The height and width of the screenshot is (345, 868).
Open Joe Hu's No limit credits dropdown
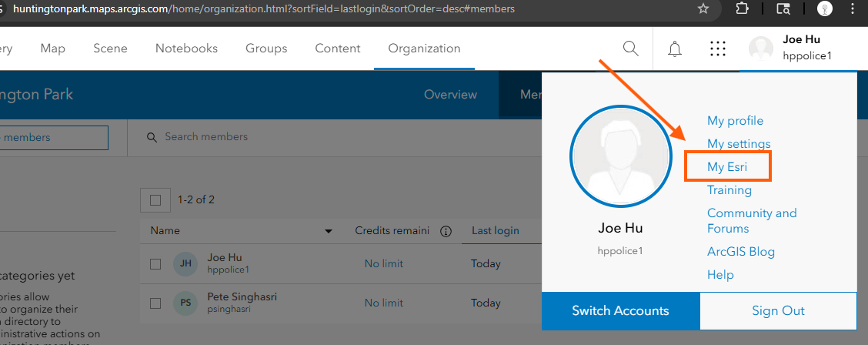pyautogui.click(x=383, y=263)
